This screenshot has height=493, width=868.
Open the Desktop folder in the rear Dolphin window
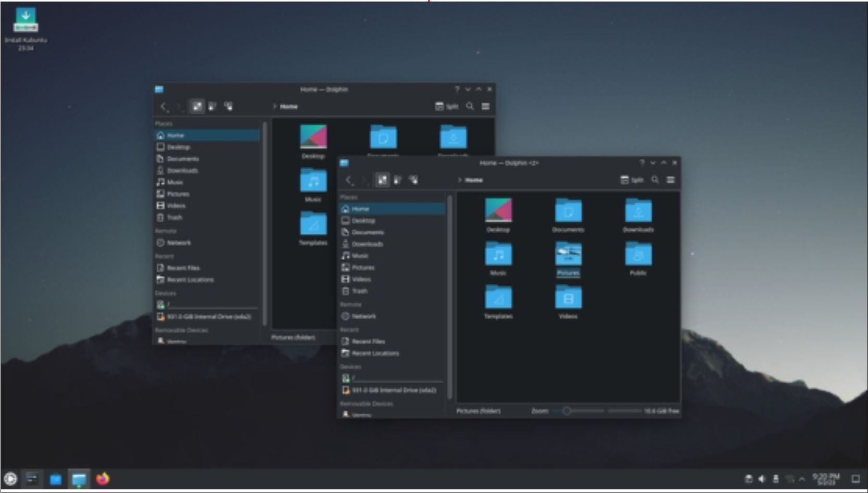tap(313, 142)
